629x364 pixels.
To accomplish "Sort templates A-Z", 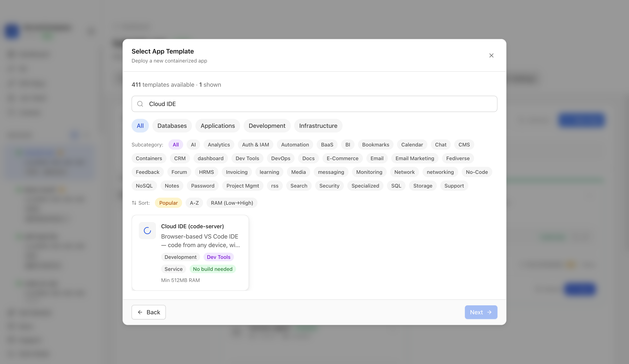I will (x=194, y=203).
